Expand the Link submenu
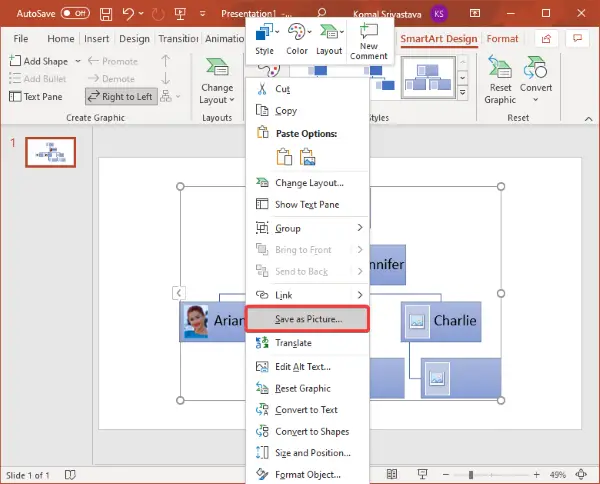The width and height of the screenshot is (600, 484). point(307,295)
